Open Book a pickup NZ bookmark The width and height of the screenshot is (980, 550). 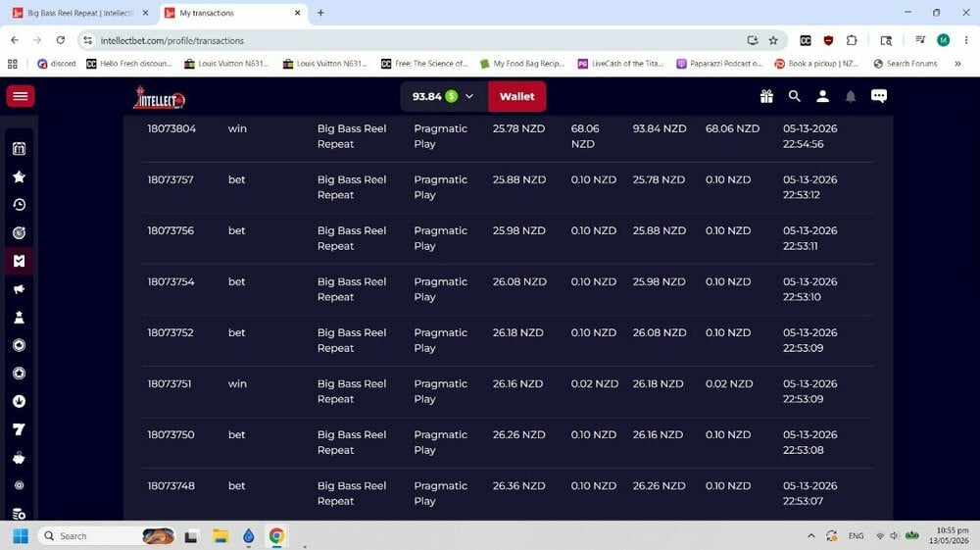pyautogui.click(x=816, y=64)
